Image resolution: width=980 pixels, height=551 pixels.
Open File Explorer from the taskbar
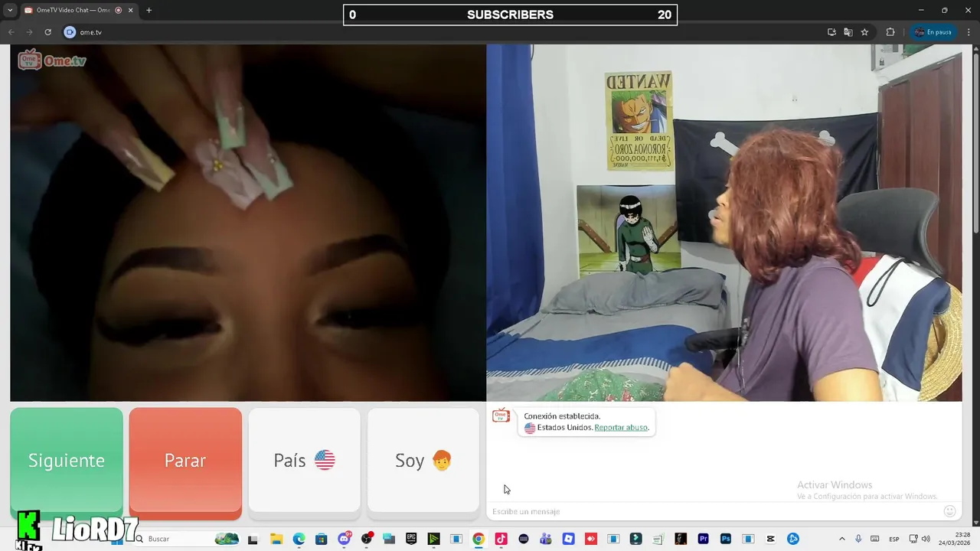coord(276,539)
